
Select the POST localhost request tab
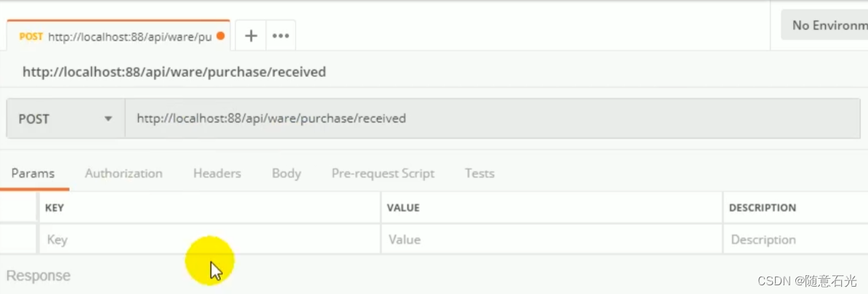coord(118,36)
